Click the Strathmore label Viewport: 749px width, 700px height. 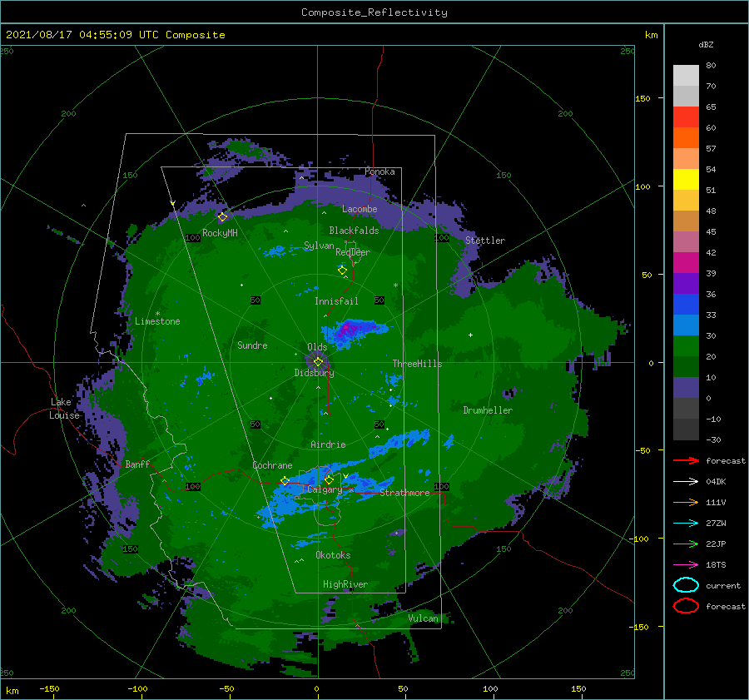[404, 493]
